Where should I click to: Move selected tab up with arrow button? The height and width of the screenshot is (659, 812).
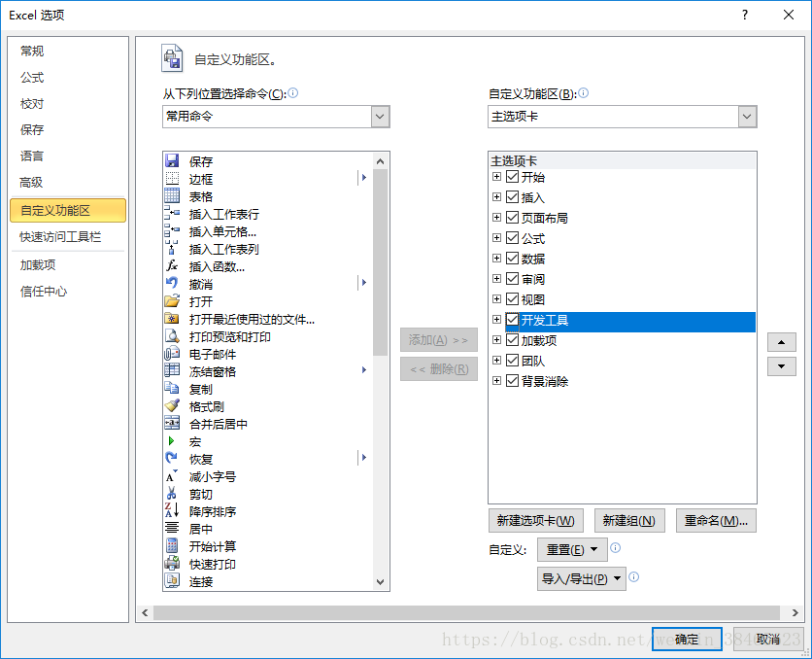point(782,342)
